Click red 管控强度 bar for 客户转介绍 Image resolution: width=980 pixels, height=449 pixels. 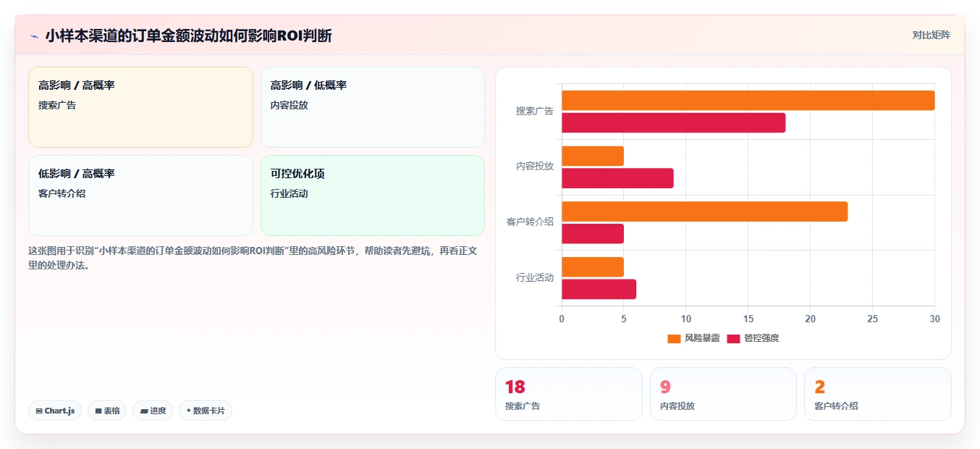[593, 234]
